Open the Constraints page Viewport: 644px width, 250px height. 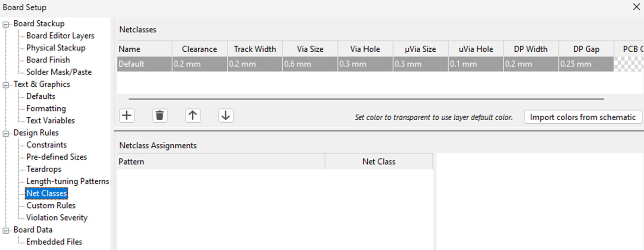(46, 145)
